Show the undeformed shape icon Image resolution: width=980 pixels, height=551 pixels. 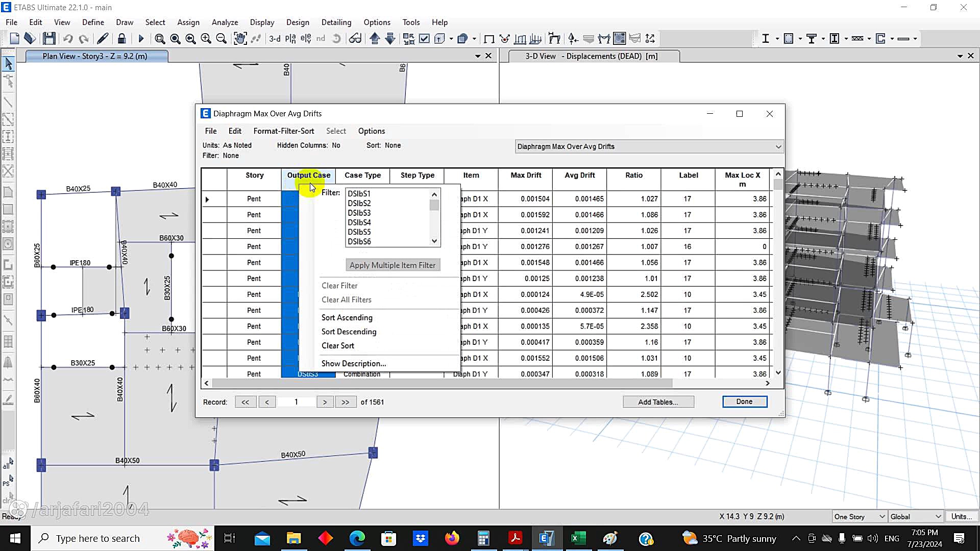click(489, 39)
